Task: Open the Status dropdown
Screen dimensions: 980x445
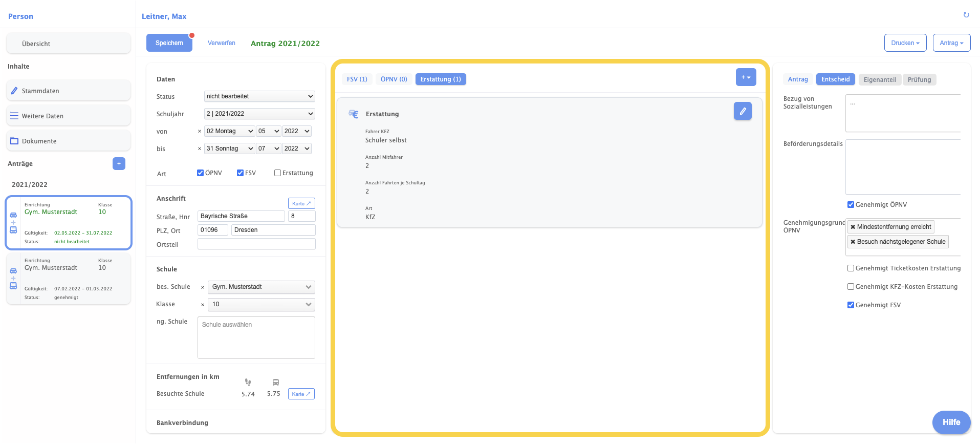Action: [x=259, y=96]
